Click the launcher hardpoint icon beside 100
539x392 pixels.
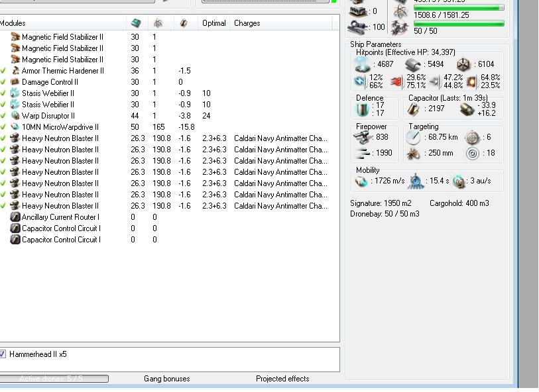click(x=358, y=26)
